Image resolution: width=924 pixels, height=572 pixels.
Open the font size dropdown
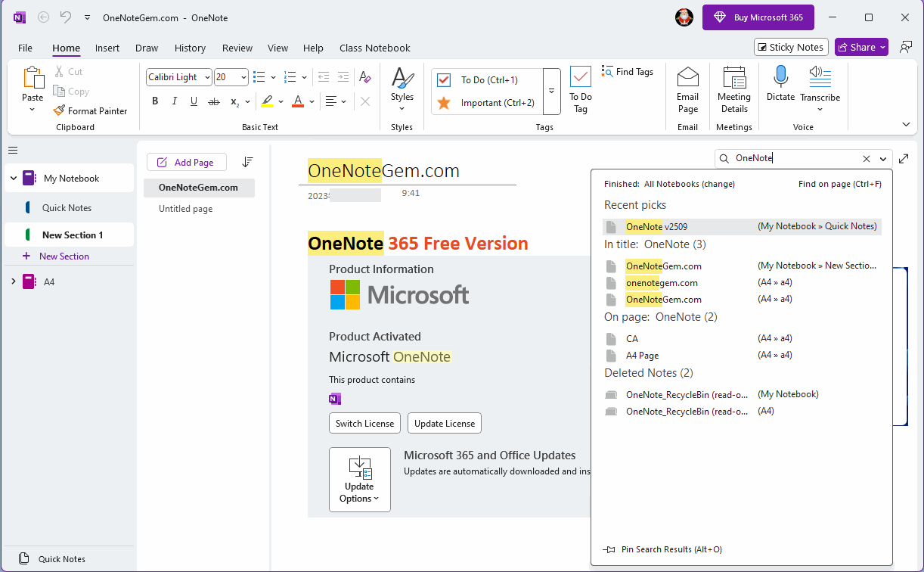(x=243, y=76)
